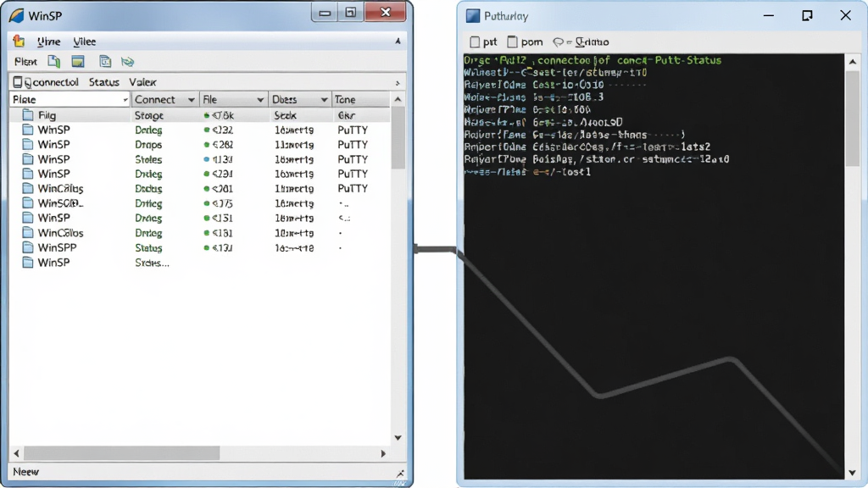Select the Fiig row in the file list
This screenshot has width=868, height=488.
click(x=199, y=115)
